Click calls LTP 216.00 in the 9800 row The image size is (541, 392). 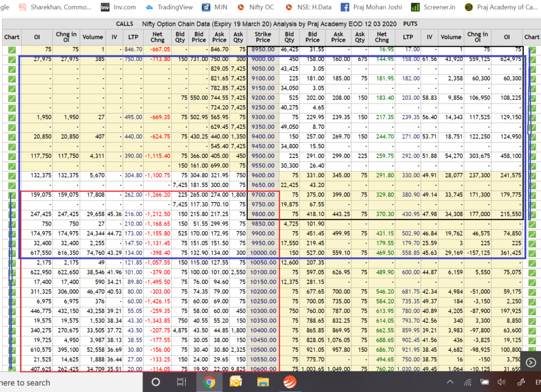coord(134,214)
